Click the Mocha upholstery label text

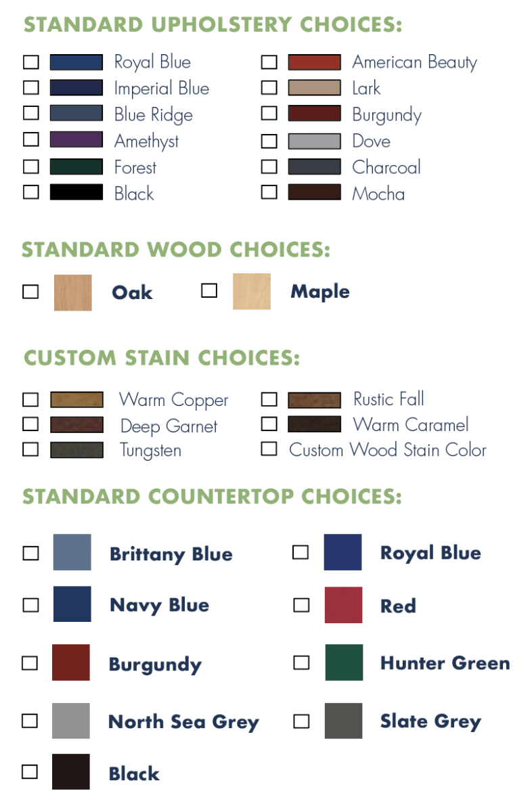(378, 194)
